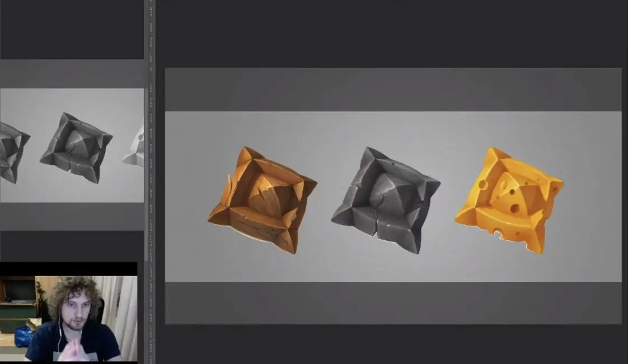Image resolution: width=628 pixels, height=364 pixels.
Task: Click the partial grayscale block at left edge
Action: pyautogui.click(x=12, y=152)
